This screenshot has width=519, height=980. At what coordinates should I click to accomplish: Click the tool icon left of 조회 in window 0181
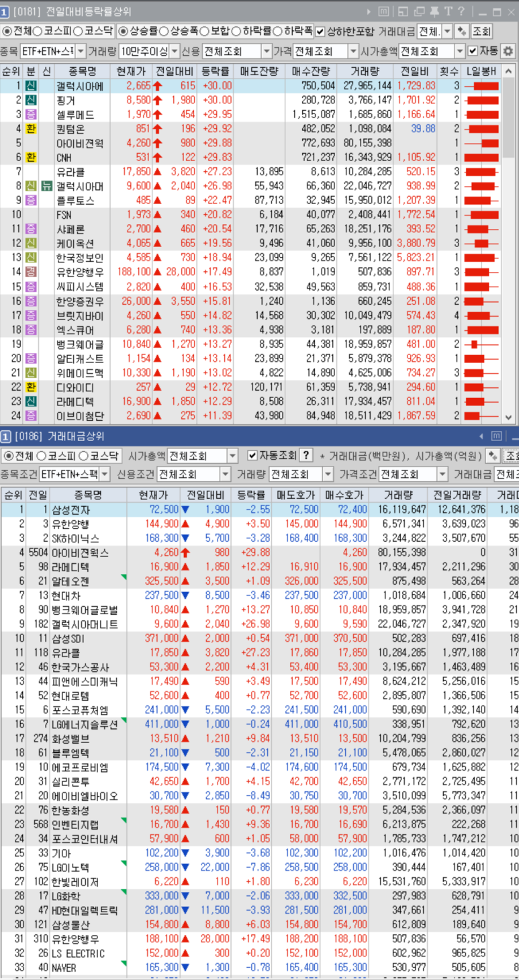(461, 31)
